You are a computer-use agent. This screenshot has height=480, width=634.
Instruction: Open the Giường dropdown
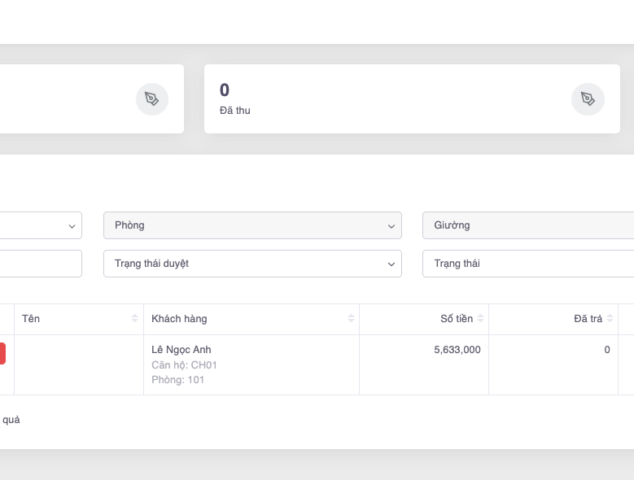pos(528,226)
